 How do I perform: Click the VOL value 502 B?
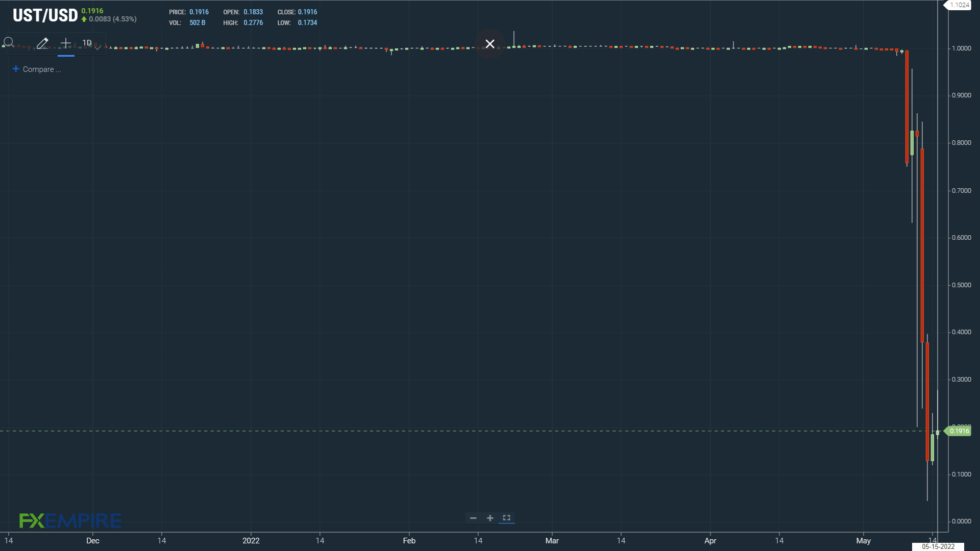point(197,22)
